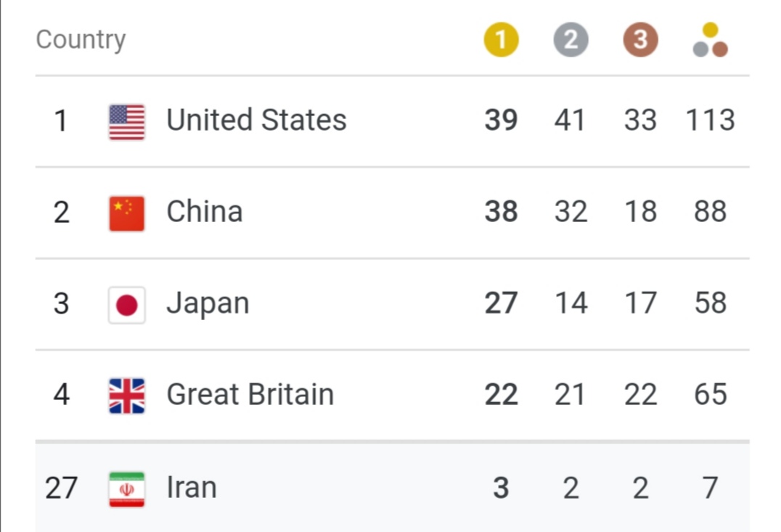Screen dimensions: 781x532
Task: Select the Japan country name
Action: [x=208, y=303]
